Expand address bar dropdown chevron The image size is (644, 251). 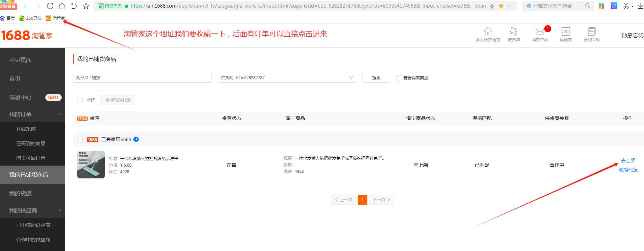(509, 6)
